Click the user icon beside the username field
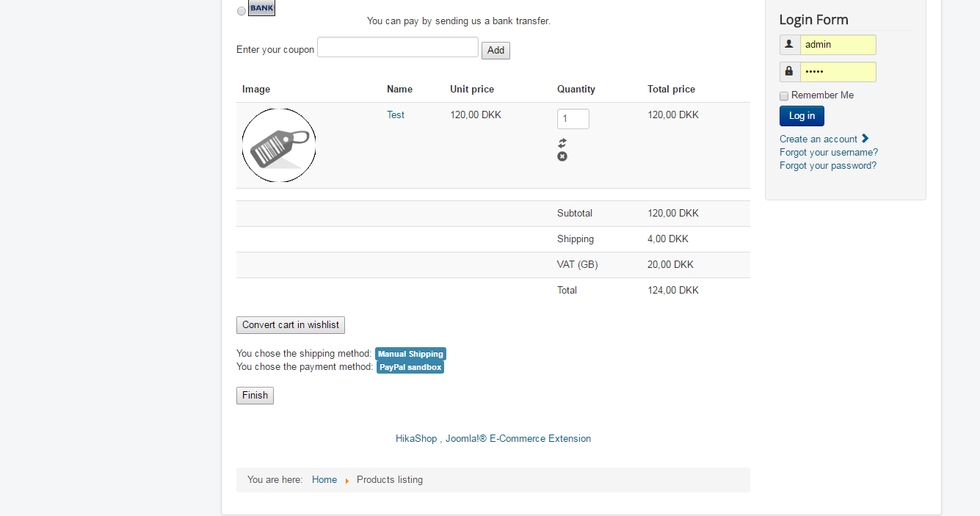980x516 pixels. tap(789, 45)
